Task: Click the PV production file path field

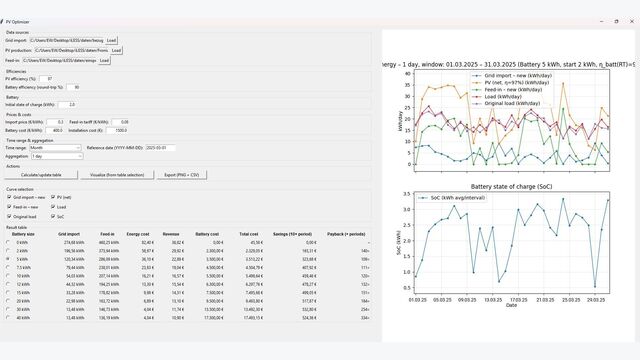Action: (71, 51)
